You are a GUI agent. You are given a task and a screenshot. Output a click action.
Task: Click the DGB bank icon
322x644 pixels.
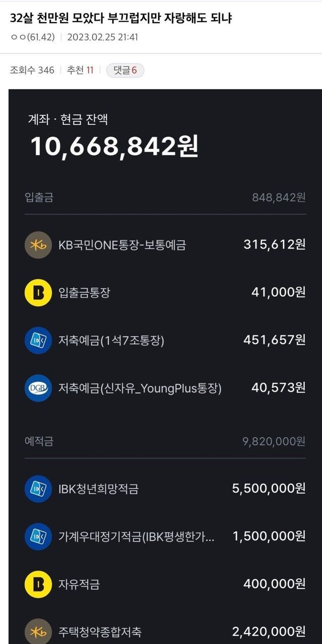(x=38, y=388)
